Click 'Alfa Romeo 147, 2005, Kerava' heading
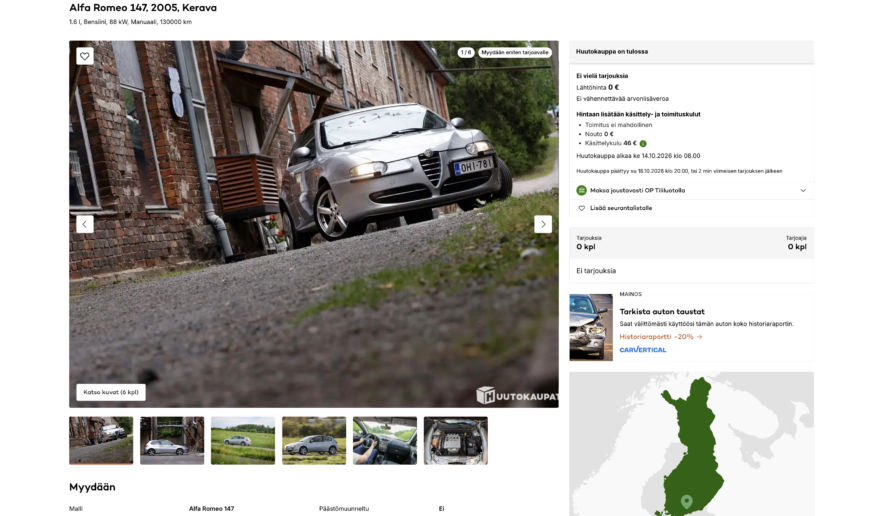Viewport: 880px width, 516px height. pos(143,8)
